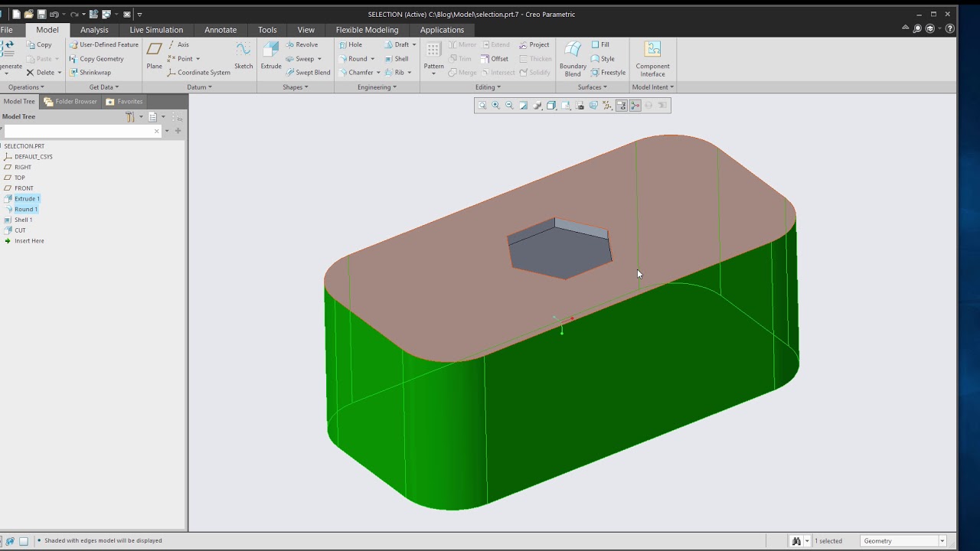Screen dimensions: 980x551
Task: Open the Component Interface tool
Action: [x=652, y=59]
